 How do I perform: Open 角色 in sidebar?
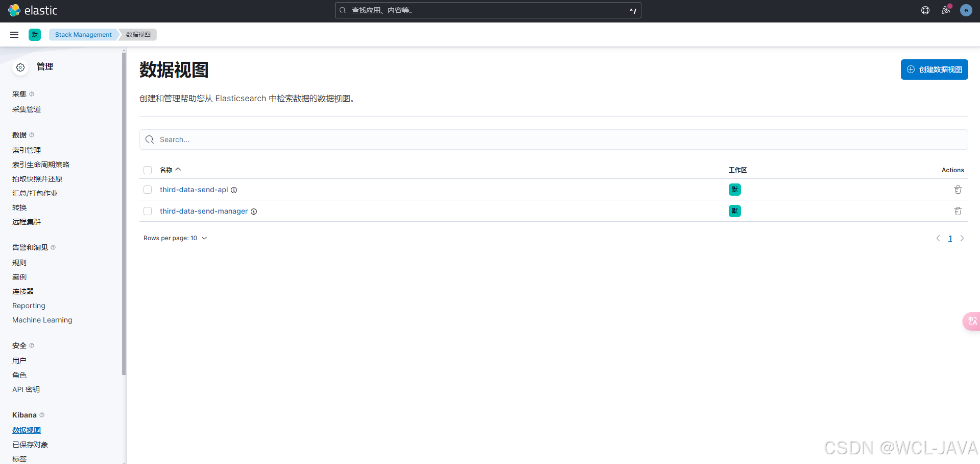click(19, 375)
